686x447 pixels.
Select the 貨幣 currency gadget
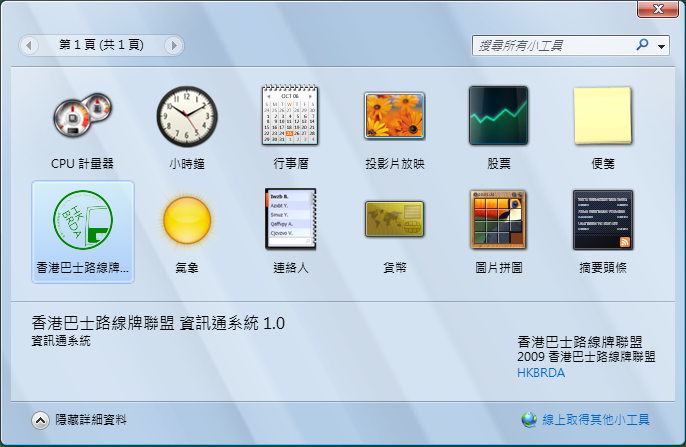coord(395,220)
